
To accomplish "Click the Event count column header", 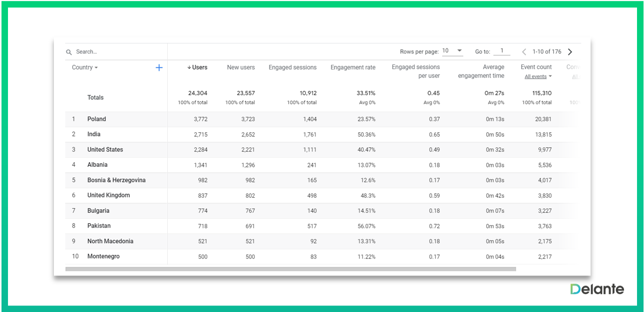I will (536, 67).
